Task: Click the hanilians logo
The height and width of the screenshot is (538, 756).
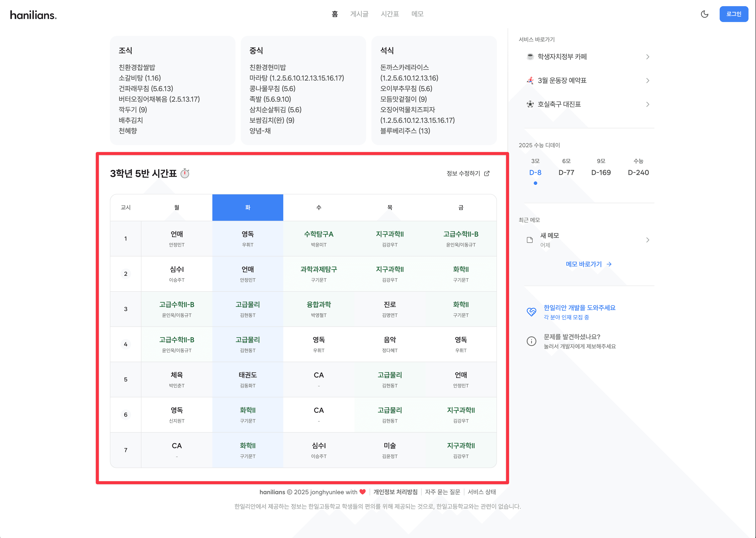Action: [x=33, y=15]
